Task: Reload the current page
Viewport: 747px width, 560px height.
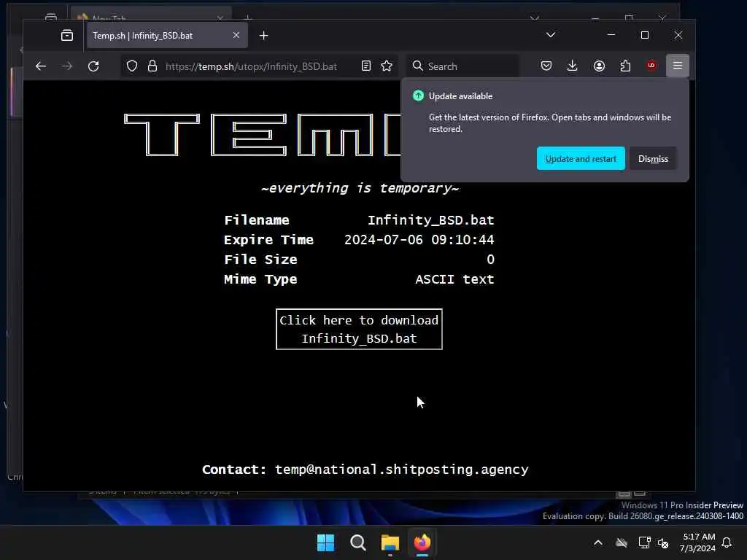Action: pos(93,66)
